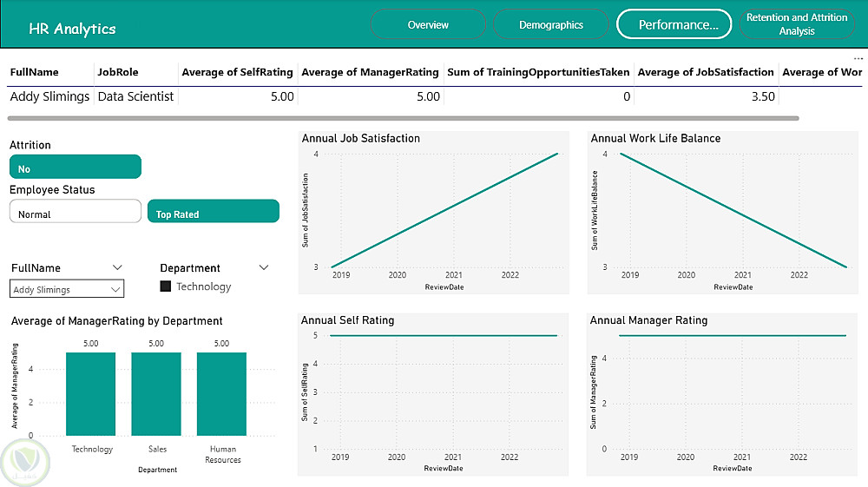868x487 pixels.
Task: Open the More options ellipsis above the table
Action: coord(858,58)
